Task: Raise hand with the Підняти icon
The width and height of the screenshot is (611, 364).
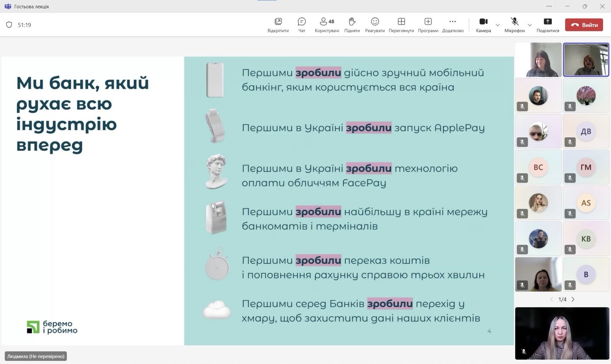Action: 352,25
